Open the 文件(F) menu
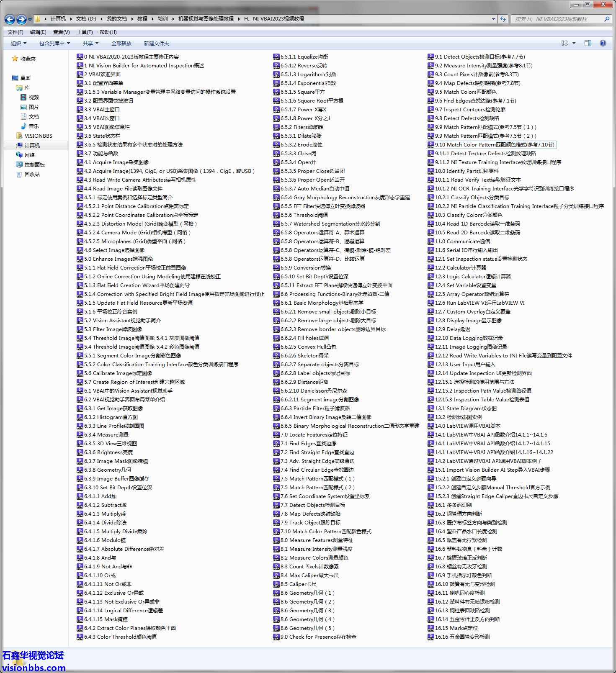Screen dimensions: 616x673 tap(15, 32)
